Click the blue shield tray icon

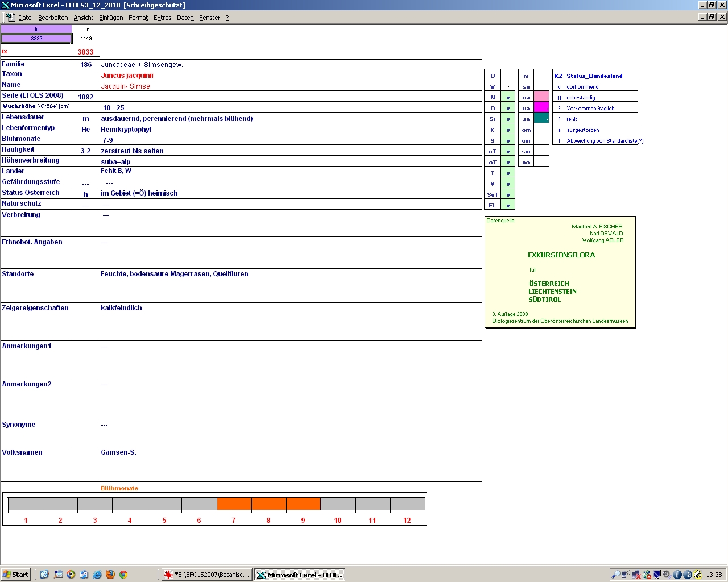pyautogui.click(x=657, y=575)
